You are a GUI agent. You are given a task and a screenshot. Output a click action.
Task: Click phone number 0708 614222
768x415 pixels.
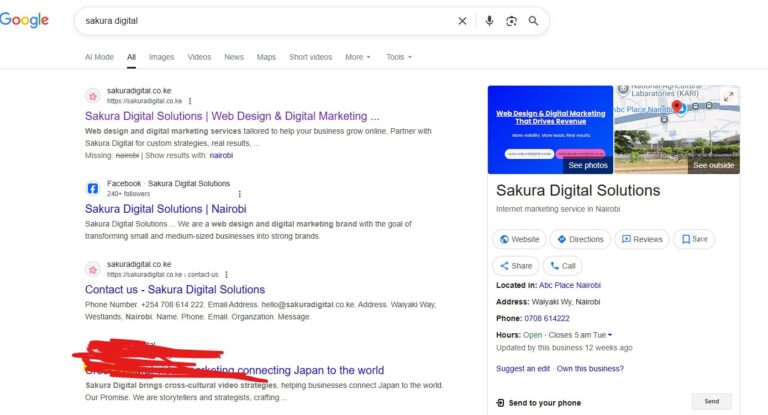[547, 318]
